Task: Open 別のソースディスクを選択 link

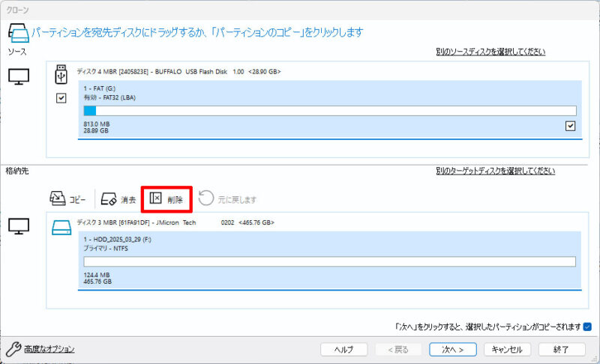Action: coord(490,52)
